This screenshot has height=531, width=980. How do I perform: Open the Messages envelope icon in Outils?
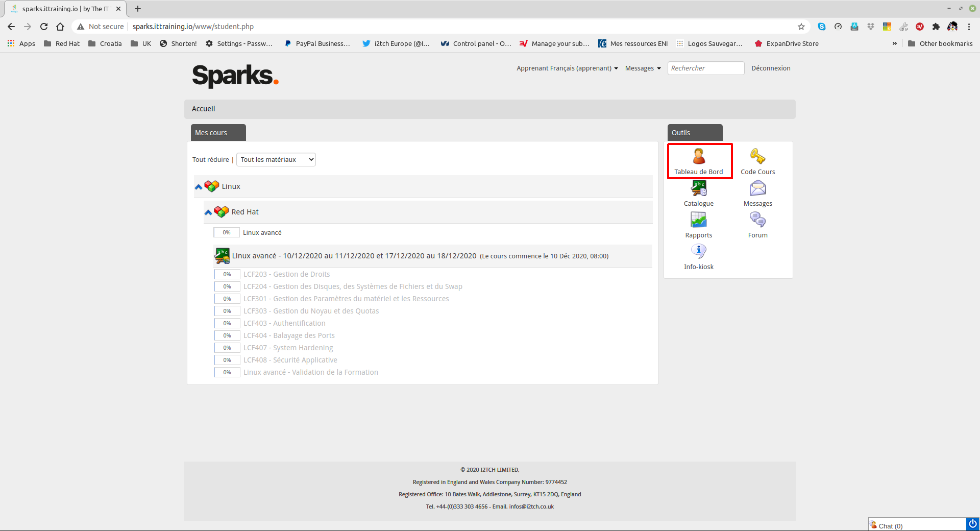pyautogui.click(x=757, y=188)
